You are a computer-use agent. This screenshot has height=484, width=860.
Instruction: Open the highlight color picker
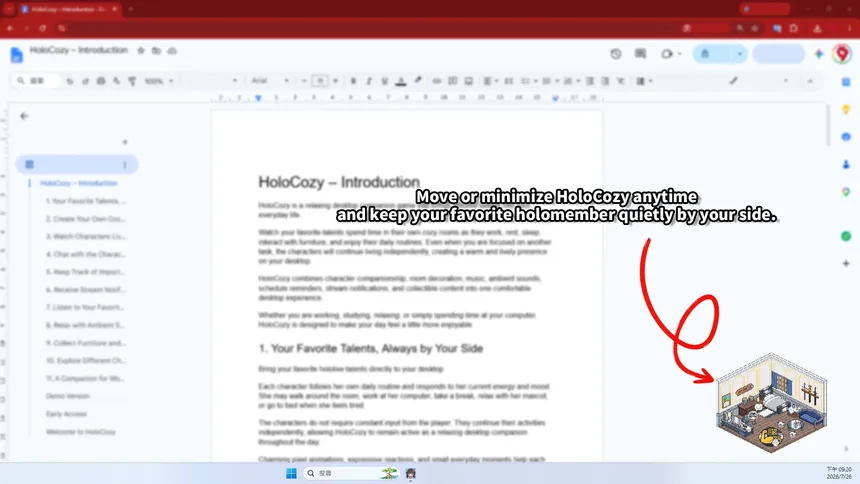pyautogui.click(x=418, y=81)
